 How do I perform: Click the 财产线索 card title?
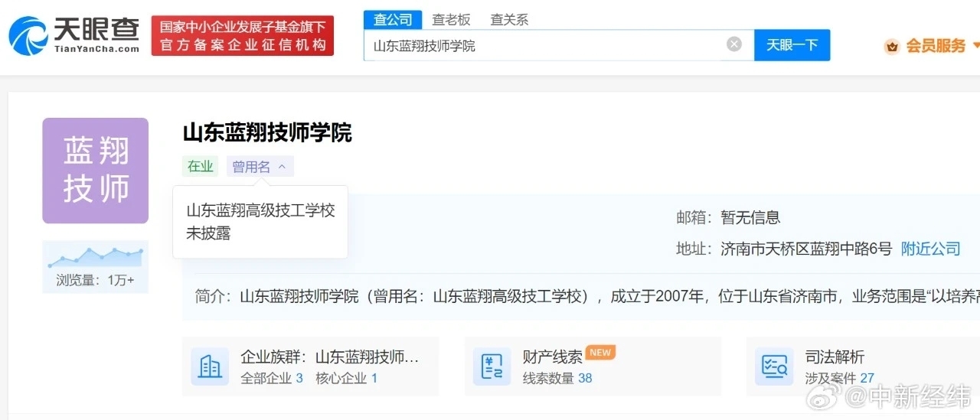coord(553,357)
